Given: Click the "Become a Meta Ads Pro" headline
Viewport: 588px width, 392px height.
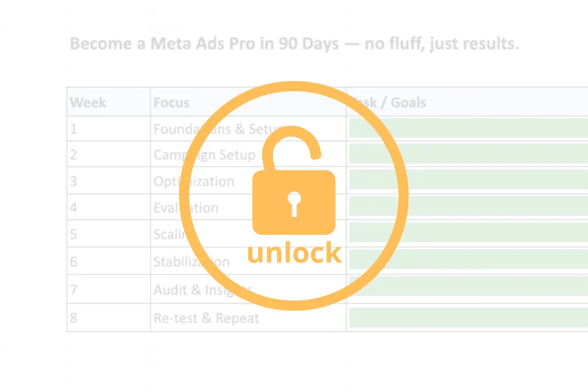Looking at the screenshot, I should 294,44.
